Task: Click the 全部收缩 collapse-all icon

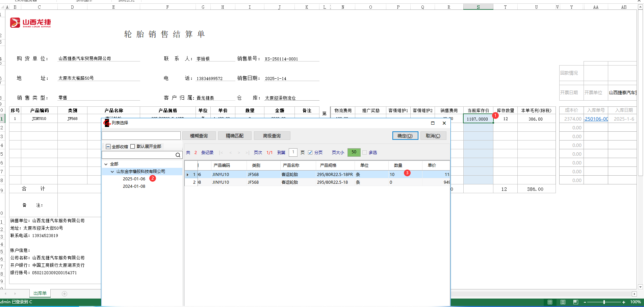Action: tap(108, 147)
